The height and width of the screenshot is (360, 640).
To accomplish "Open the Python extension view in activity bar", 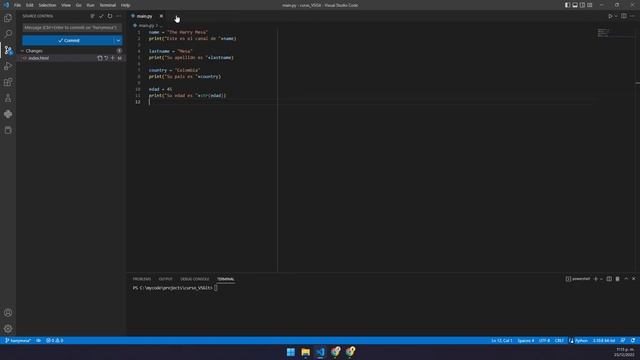I will coord(8,114).
